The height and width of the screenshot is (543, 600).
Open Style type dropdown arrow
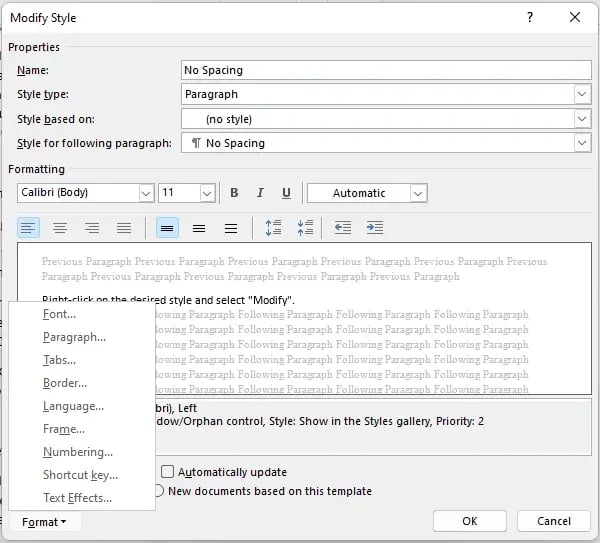pos(582,94)
